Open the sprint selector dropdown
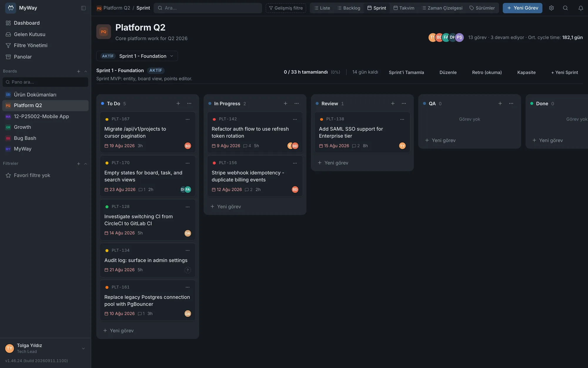 pyautogui.click(x=137, y=56)
